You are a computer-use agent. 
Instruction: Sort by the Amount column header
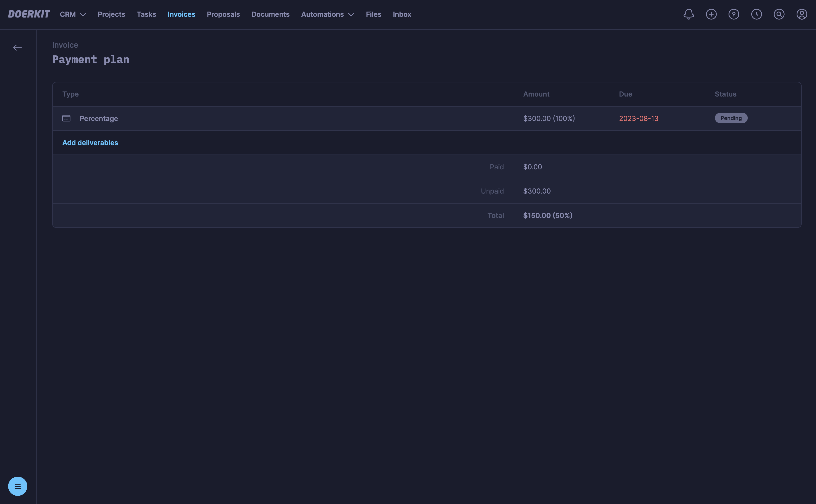[536, 94]
